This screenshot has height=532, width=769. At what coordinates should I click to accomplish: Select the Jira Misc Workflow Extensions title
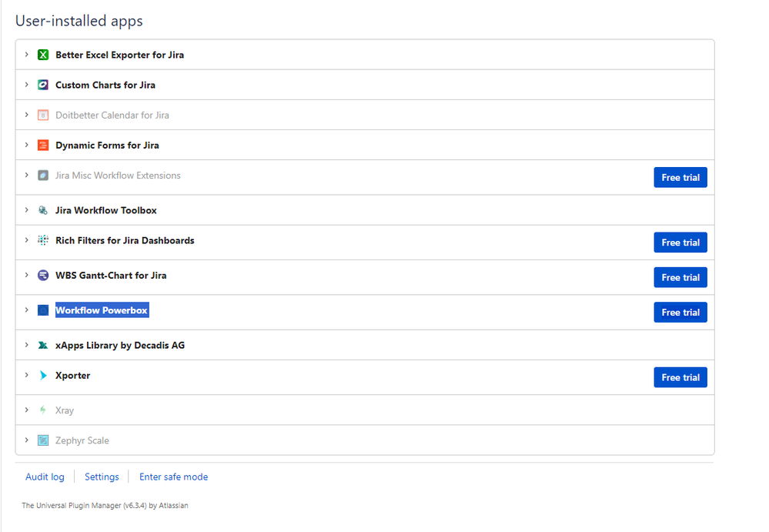118,176
